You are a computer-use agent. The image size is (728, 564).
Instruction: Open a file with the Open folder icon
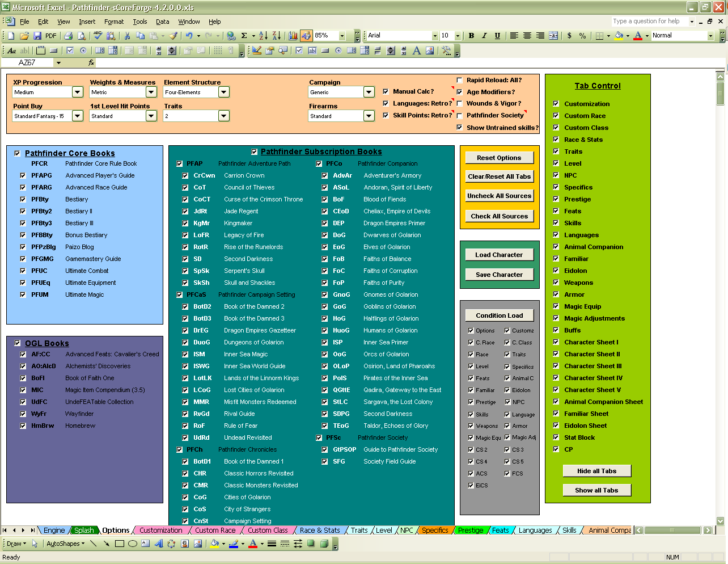24,36
